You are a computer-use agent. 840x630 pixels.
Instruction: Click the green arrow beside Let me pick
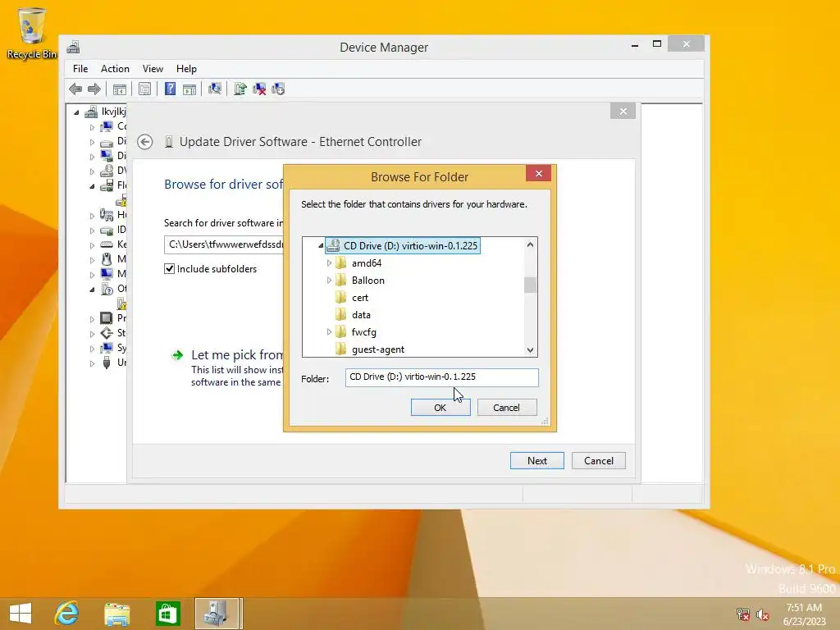click(x=177, y=355)
